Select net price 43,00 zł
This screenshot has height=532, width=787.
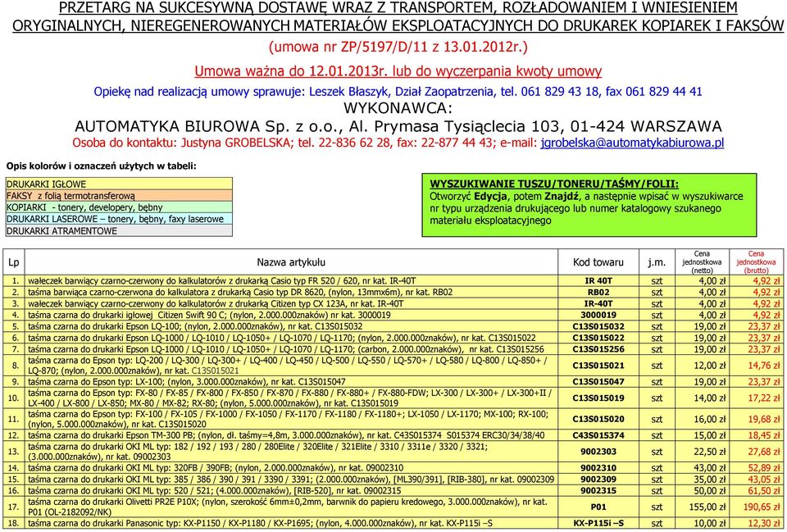click(701, 468)
